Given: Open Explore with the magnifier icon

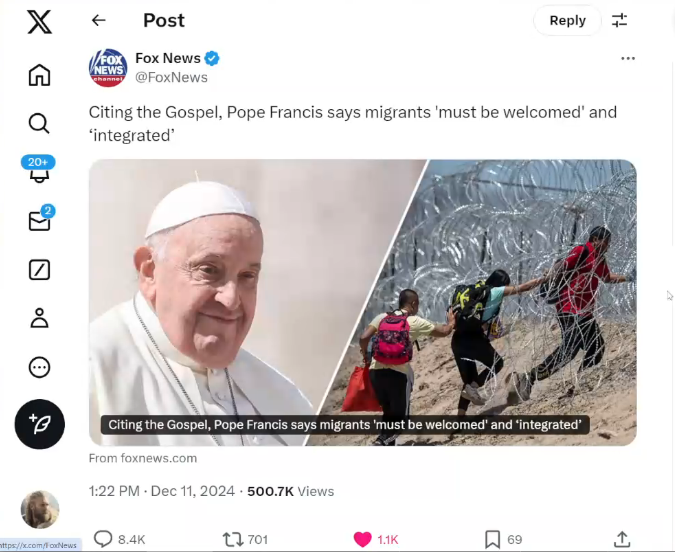Looking at the screenshot, I should (x=39, y=124).
